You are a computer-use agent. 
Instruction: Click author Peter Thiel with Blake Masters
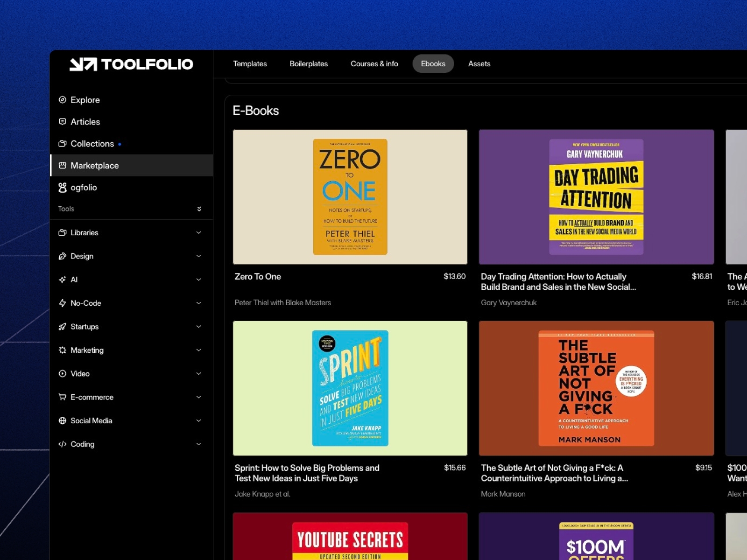tap(283, 303)
